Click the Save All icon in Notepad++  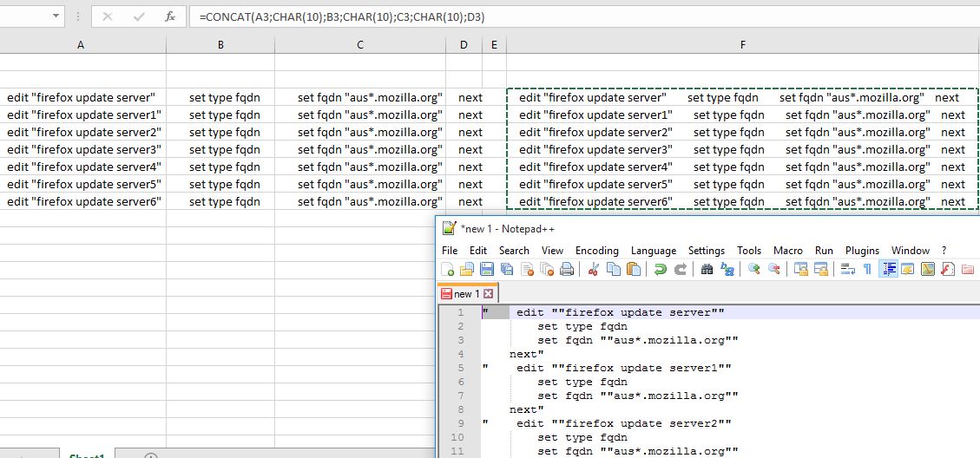507,269
